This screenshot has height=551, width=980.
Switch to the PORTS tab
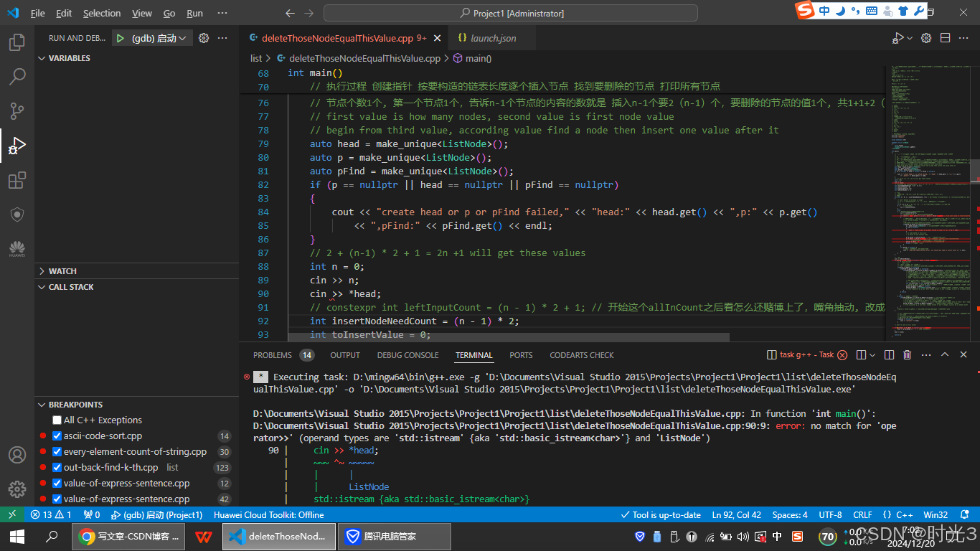tap(521, 354)
